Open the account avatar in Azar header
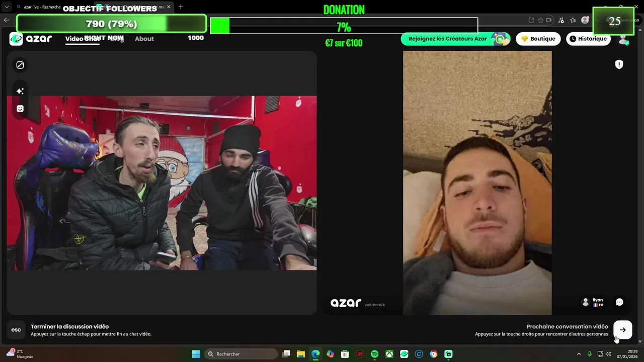Screen dimensions: 644x362 (623, 40)
